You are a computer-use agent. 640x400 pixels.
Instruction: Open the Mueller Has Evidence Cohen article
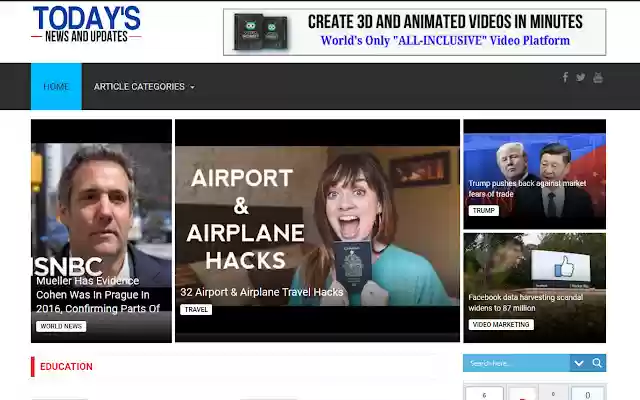pyautogui.click(x=98, y=295)
